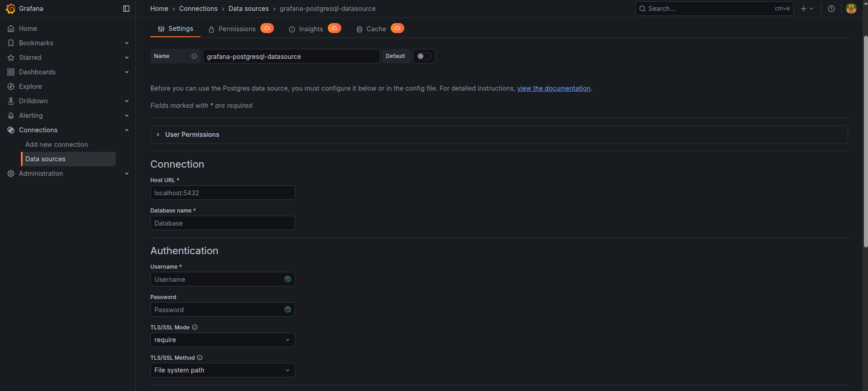Click Add new connection in sidebar
Screen dimensions: 868x391
point(57,145)
